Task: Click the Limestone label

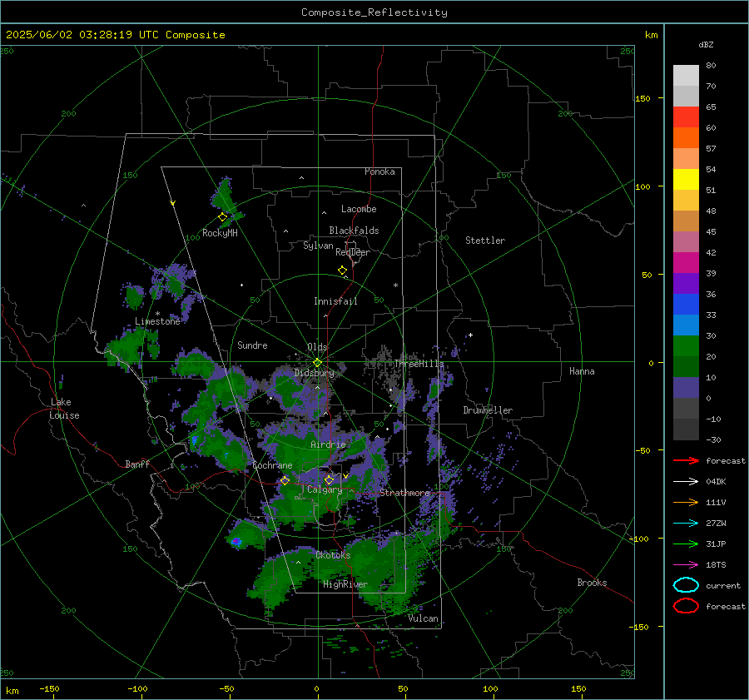Action: [157, 321]
